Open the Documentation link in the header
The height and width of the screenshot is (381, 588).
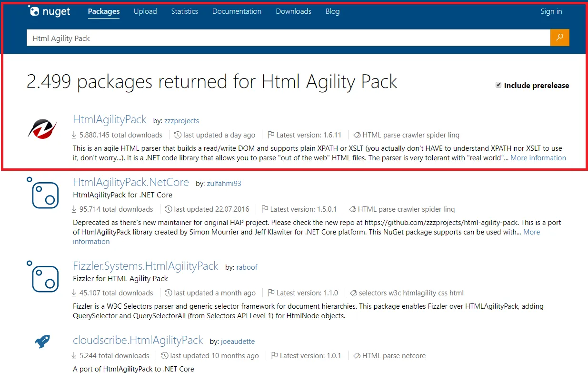point(237,11)
